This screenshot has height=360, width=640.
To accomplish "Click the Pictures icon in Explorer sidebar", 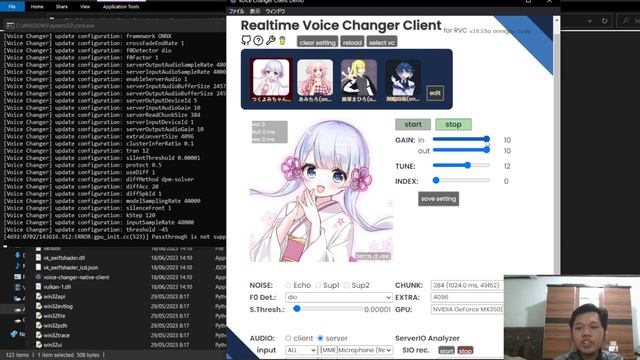I will click(18, 277).
